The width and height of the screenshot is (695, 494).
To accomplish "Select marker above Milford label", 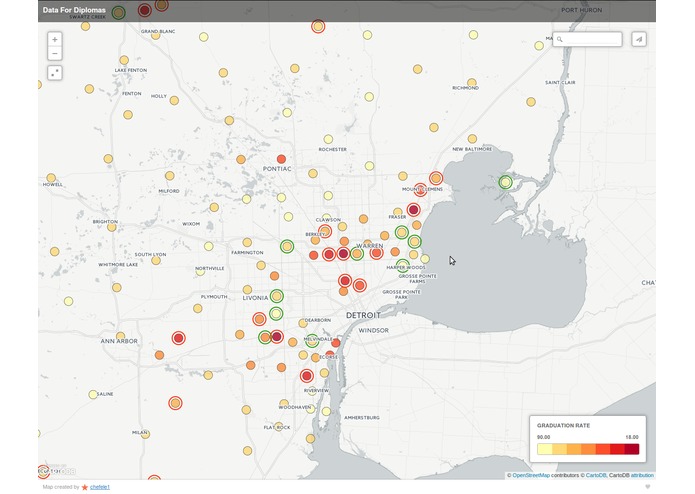I will pyautogui.click(x=169, y=176).
